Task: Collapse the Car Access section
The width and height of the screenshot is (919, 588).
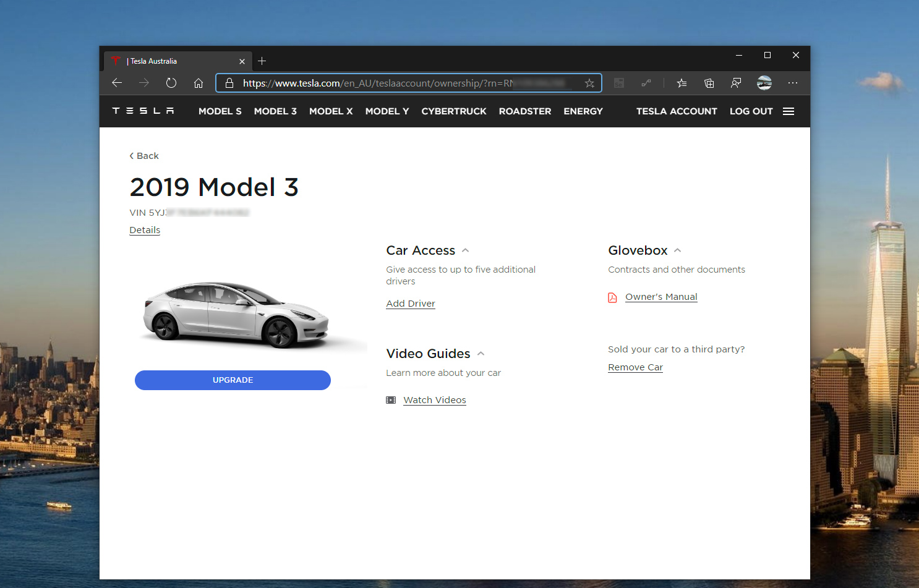Action: click(466, 250)
